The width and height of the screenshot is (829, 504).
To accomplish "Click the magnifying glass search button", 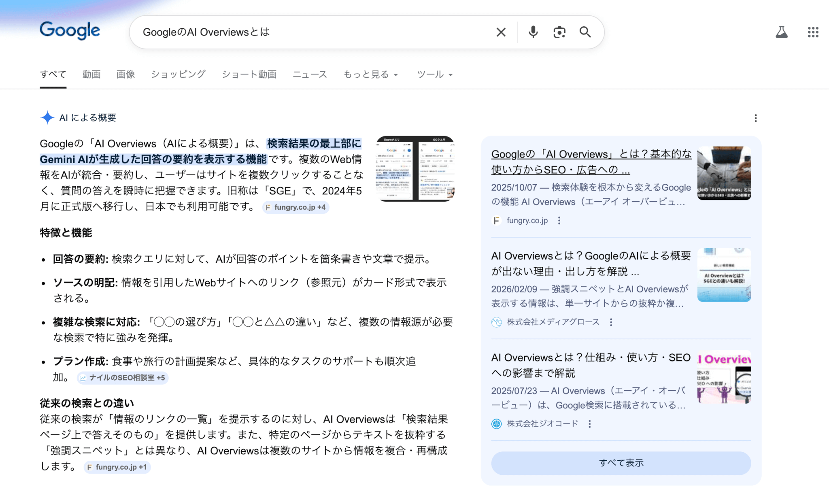I will coord(585,32).
